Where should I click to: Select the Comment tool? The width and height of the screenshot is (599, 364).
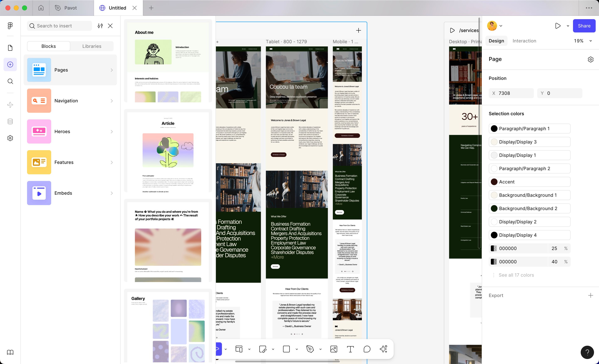click(367, 349)
